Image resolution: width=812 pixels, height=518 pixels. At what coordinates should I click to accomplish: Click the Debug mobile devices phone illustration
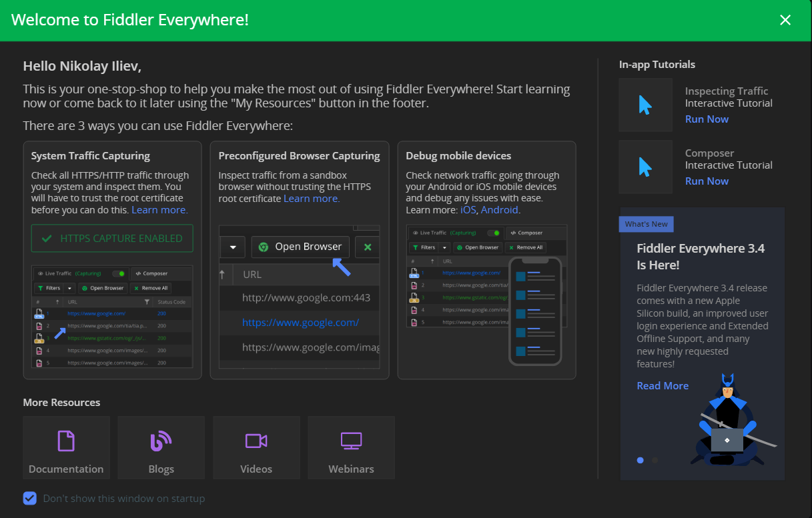tap(535, 311)
